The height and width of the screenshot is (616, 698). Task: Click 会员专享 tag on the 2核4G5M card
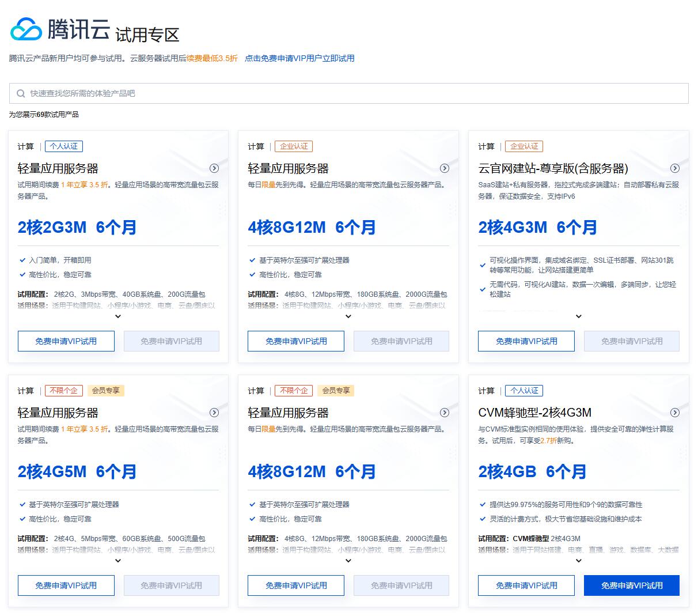pyautogui.click(x=106, y=391)
